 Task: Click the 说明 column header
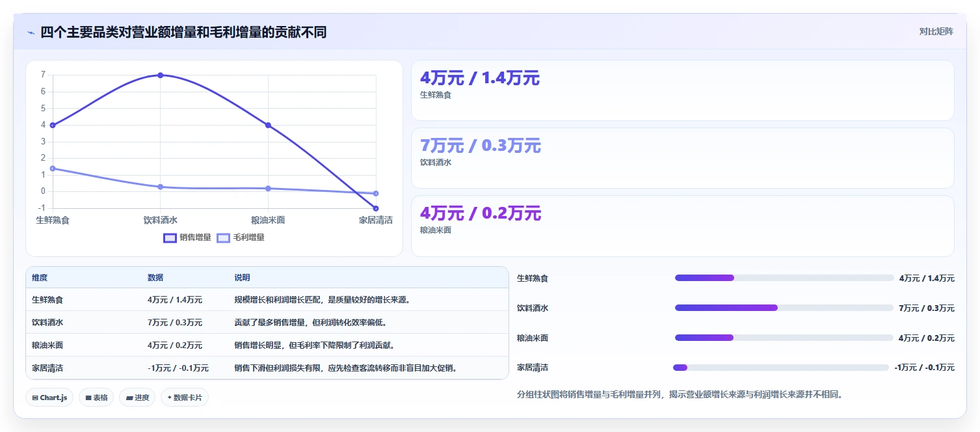click(242, 278)
